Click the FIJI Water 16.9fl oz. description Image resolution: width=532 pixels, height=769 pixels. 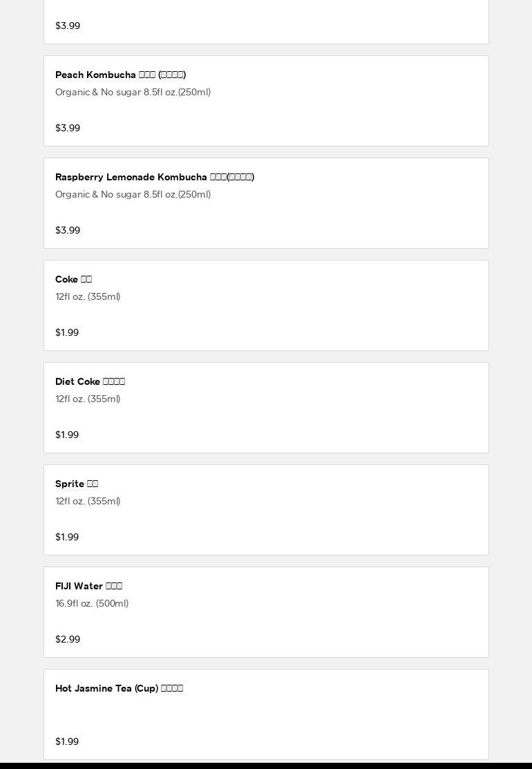(92, 603)
